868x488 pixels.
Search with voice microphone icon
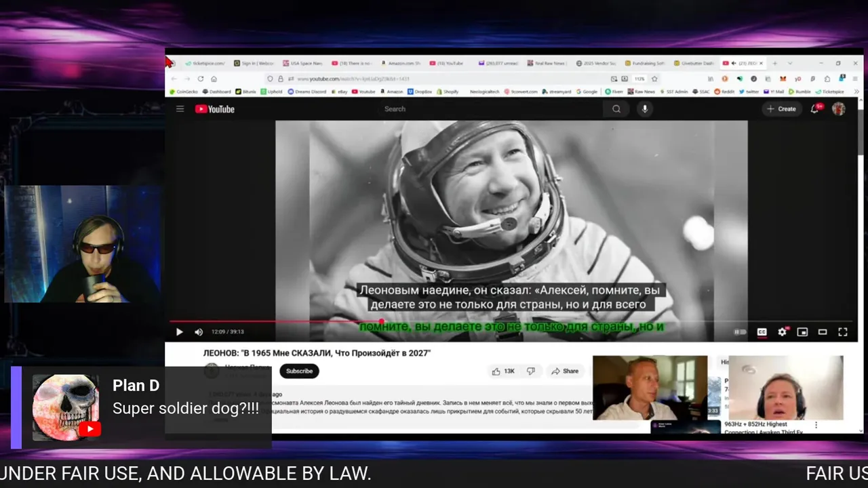click(x=645, y=108)
